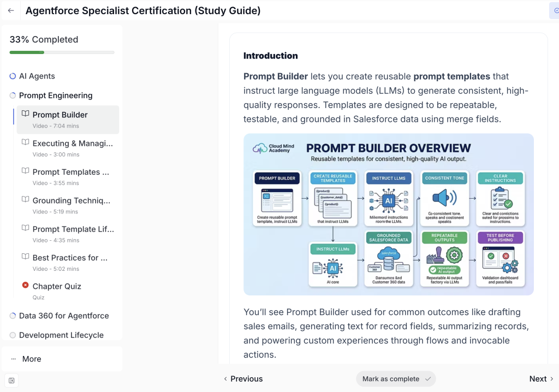The width and height of the screenshot is (559, 392).
Task: Click the three-dots icon beside More
Action: [x=14, y=359]
